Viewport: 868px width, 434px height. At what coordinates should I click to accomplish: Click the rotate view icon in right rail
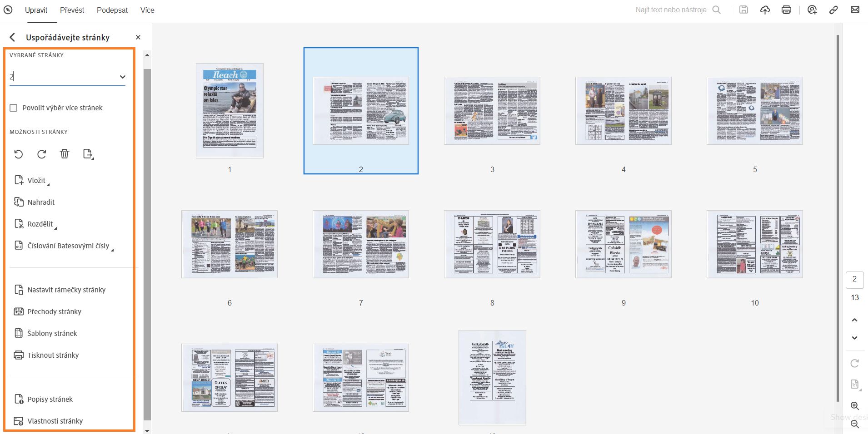click(x=854, y=363)
